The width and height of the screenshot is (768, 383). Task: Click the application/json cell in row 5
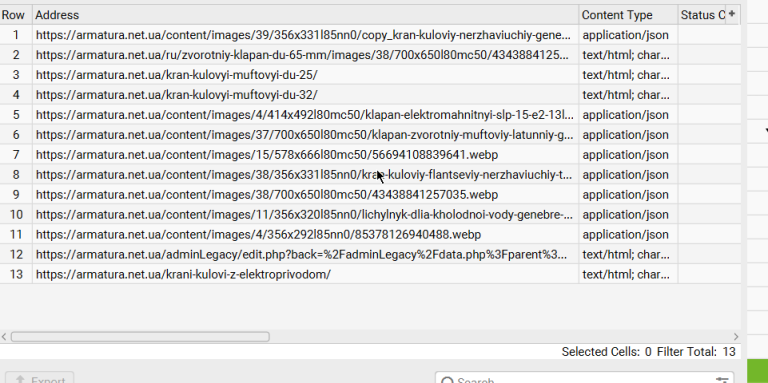(x=628, y=115)
